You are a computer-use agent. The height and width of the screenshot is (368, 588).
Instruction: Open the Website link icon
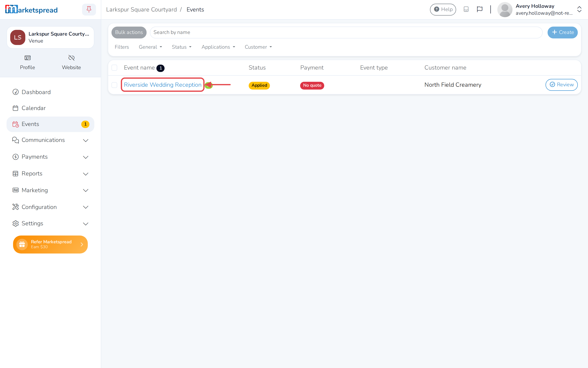(x=71, y=58)
